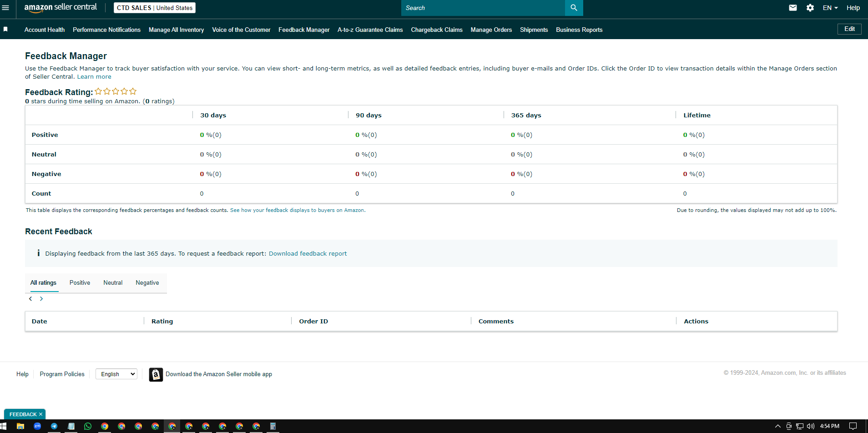Open the CTD SALES United States account switcher
The height and width of the screenshot is (433, 868).
coord(155,8)
